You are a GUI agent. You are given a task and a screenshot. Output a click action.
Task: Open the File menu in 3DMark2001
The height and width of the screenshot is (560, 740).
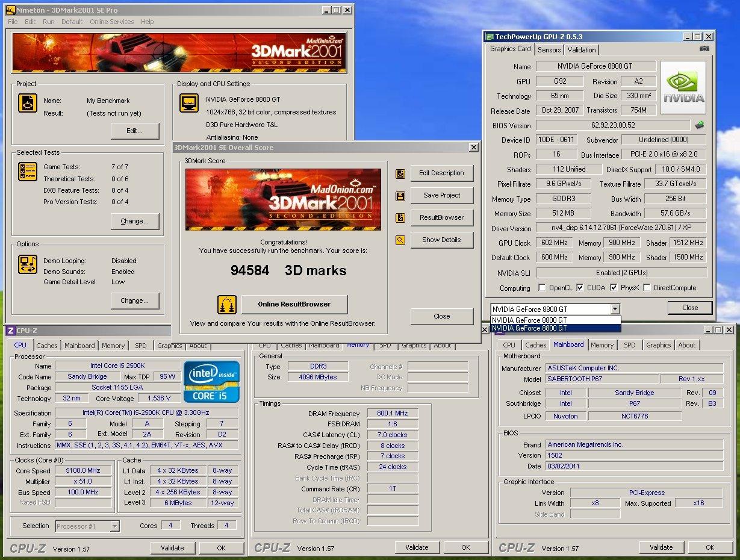coord(13,22)
